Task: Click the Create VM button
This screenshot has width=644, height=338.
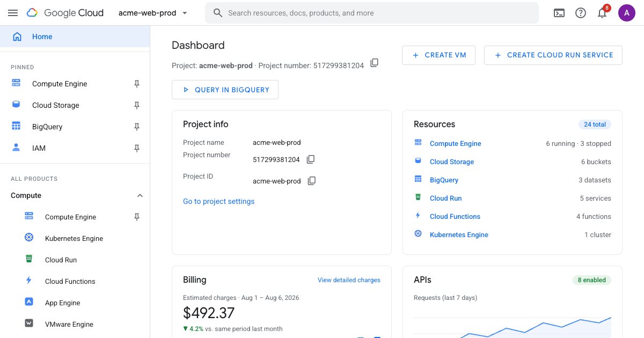Action: [x=438, y=55]
